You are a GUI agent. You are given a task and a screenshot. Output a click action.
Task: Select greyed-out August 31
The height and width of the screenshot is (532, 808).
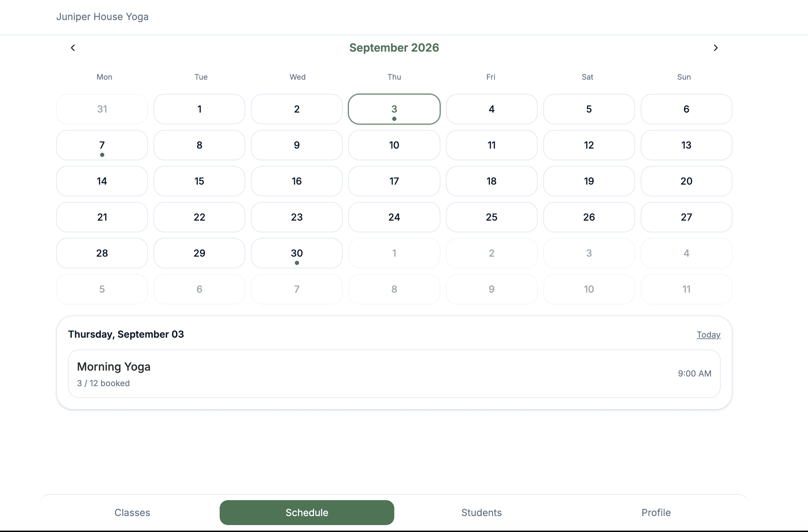pyautogui.click(x=102, y=109)
